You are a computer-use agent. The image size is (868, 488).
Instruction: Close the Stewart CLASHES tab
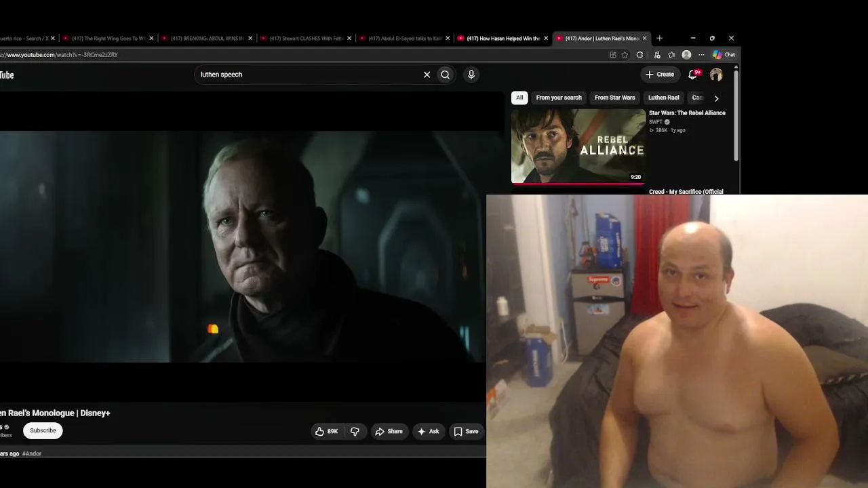349,39
